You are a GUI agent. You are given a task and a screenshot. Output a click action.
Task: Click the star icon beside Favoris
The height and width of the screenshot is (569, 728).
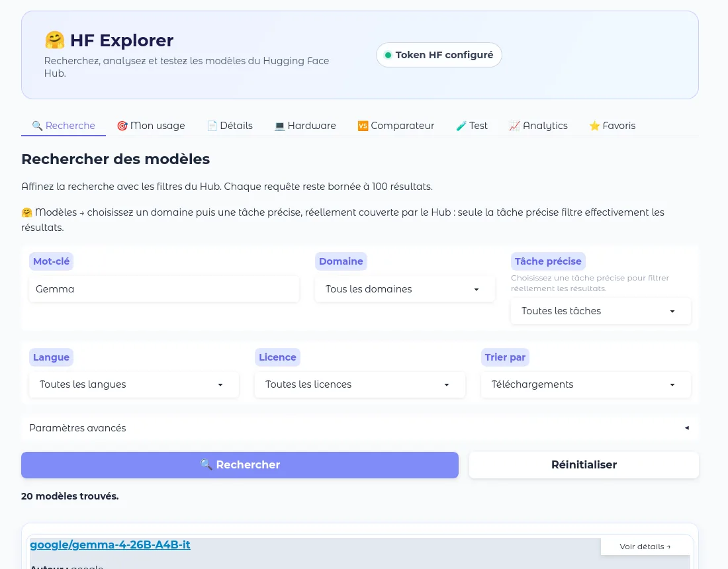point(594,126)
